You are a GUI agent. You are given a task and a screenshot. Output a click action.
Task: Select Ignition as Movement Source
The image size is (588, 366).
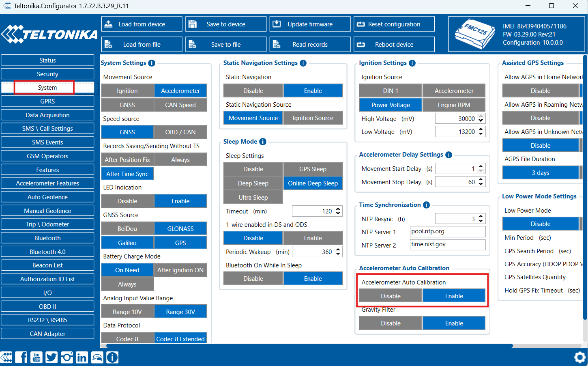tap(127, 91)
